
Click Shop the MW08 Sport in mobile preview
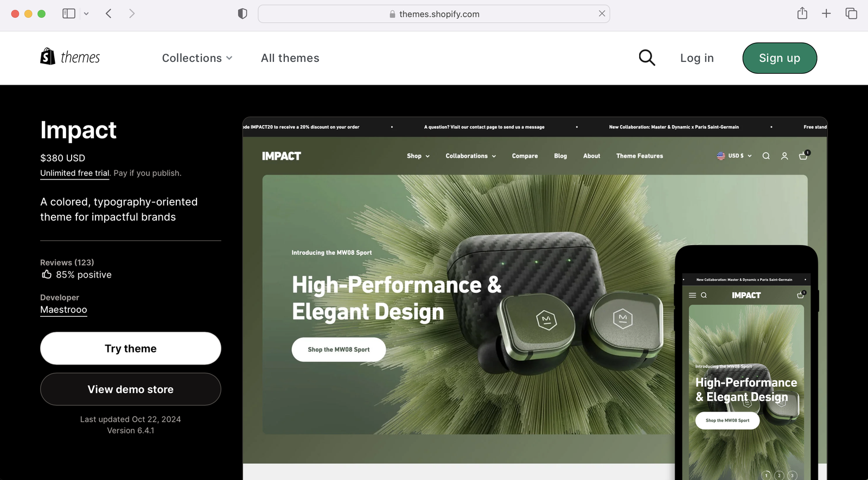[x=727, y=420]
